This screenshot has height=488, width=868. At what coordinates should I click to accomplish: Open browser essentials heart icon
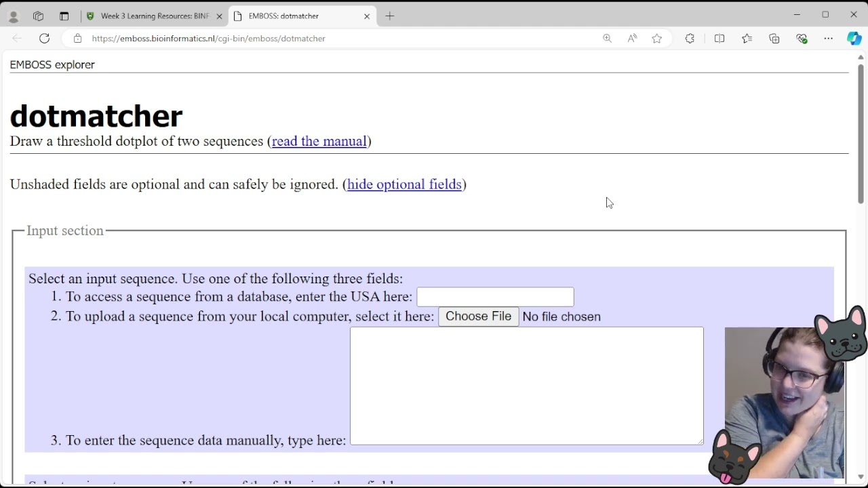coord(802,39)
